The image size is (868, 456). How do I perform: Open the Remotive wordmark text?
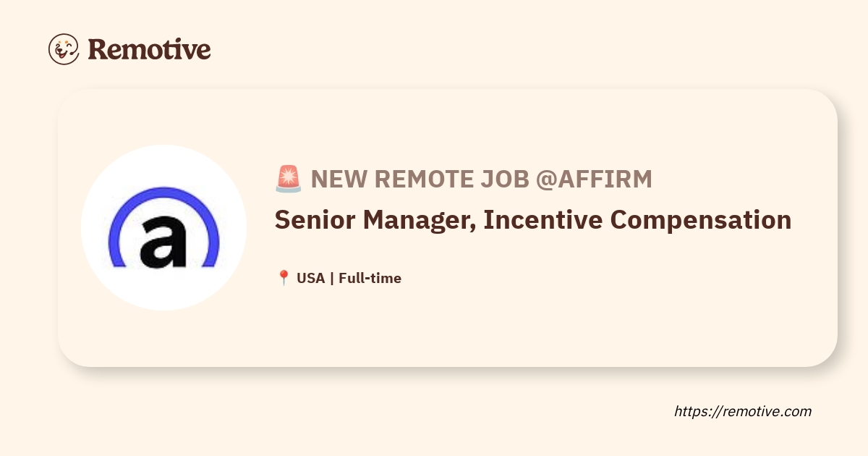click(x=149, y=49)
